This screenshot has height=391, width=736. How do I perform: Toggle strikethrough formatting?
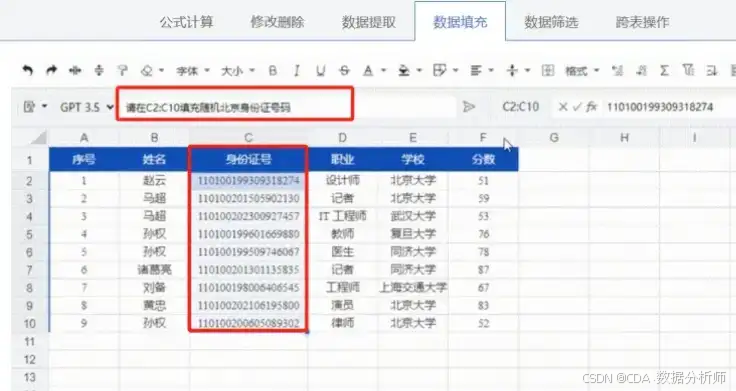[x=345, y=71]
